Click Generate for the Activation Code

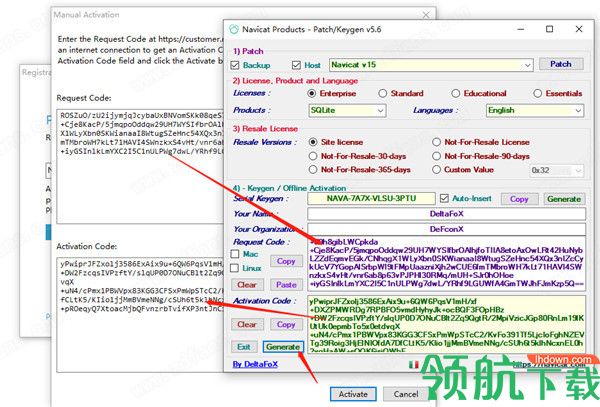coord(283,347)
